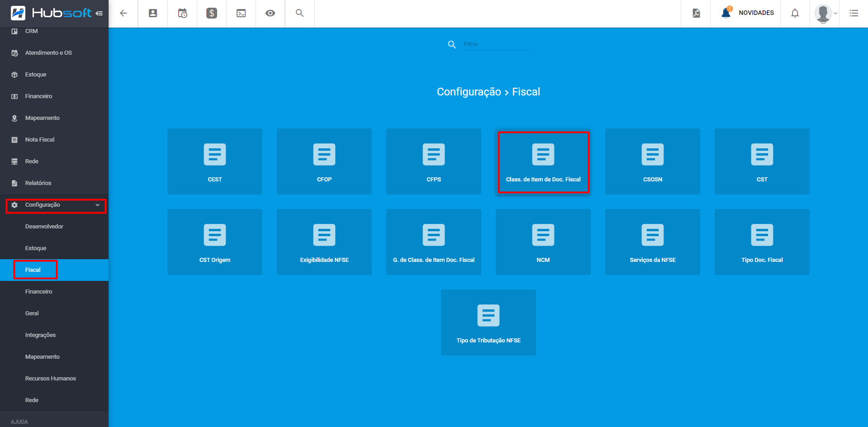
Task: Open the dollar sign financial icon
Action: pyautogui.click(x=212, y=13)
